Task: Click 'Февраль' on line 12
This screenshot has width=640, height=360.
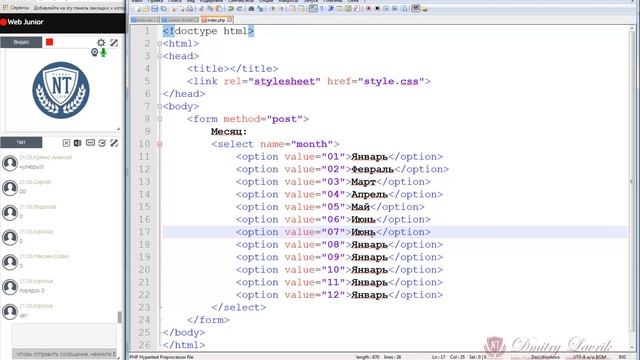Action: pos(372,169)
